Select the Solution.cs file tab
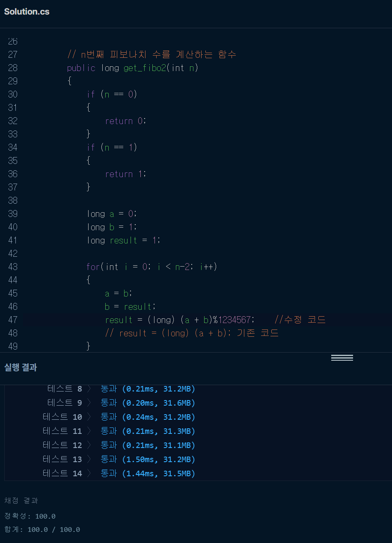The height and width of the screenshot is (543, 392). pos(27,12)
